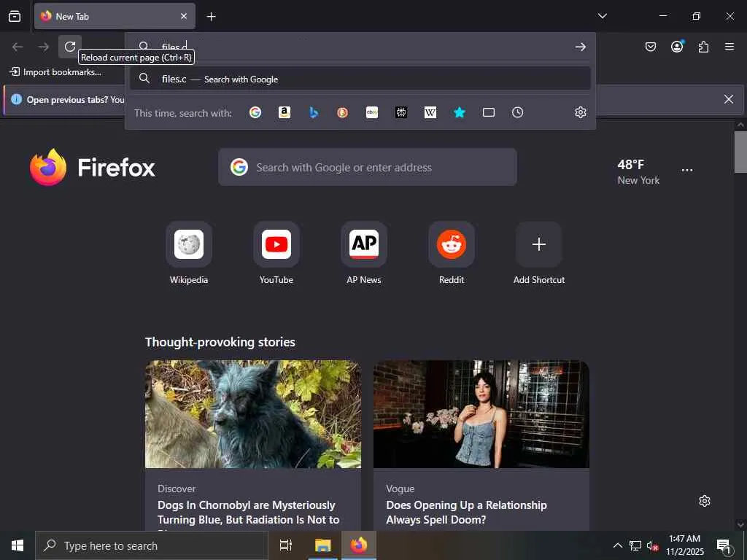Click the vertical scrollbar thumb
Screen dimensions: 747x560
(x=740, y=152)
